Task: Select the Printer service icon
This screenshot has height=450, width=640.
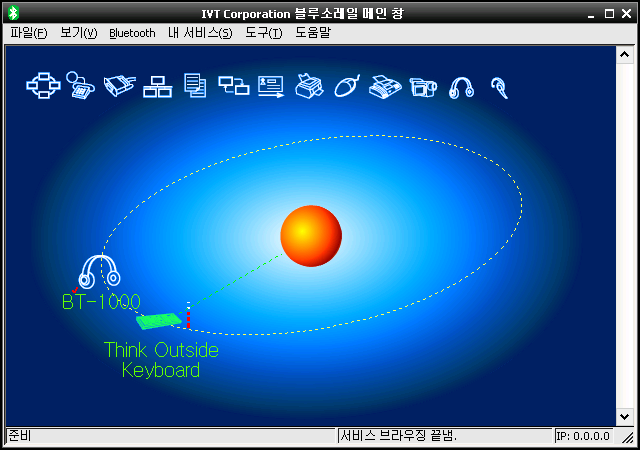Action: click(309, 86)
